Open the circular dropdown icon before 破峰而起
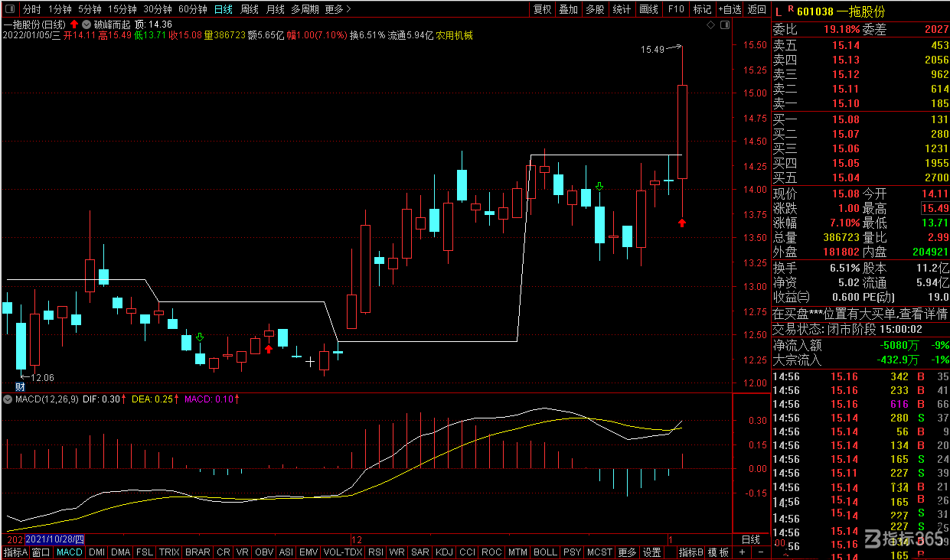Screen dimensions: 950x560 (86, 24)
